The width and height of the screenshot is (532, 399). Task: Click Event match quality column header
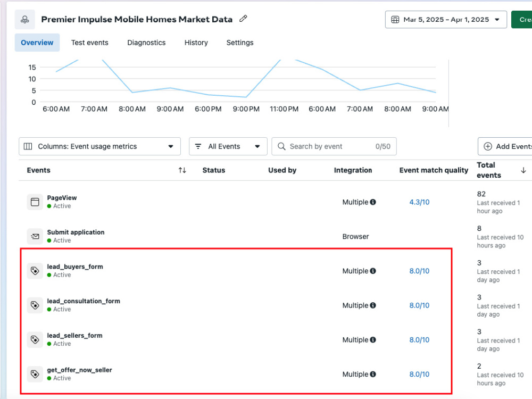coord(434,170)
